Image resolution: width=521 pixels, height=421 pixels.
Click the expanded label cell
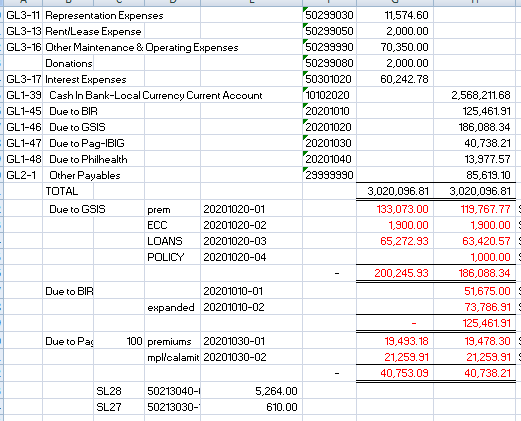172,307
